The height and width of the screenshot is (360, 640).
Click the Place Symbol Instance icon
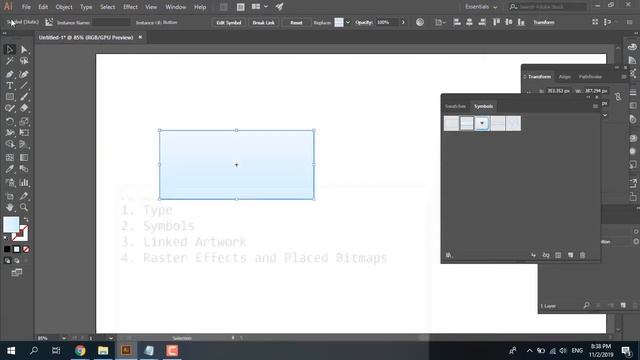[533, 255]
